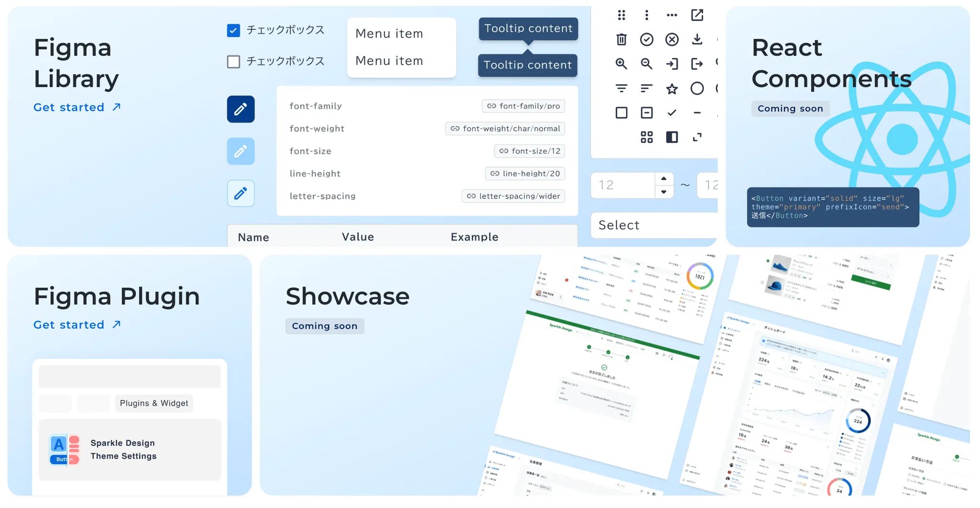Click the login arrow-into-bracket icon
The height and width of the screenshot is (508, 980).
(x=672, y=64)
